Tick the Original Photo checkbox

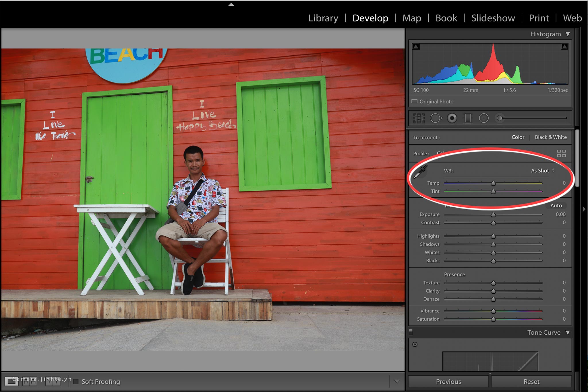click(414, 102)
